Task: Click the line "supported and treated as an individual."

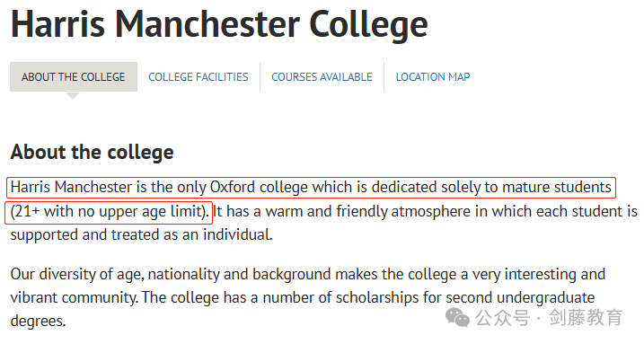Action: [x=141, y=234]
